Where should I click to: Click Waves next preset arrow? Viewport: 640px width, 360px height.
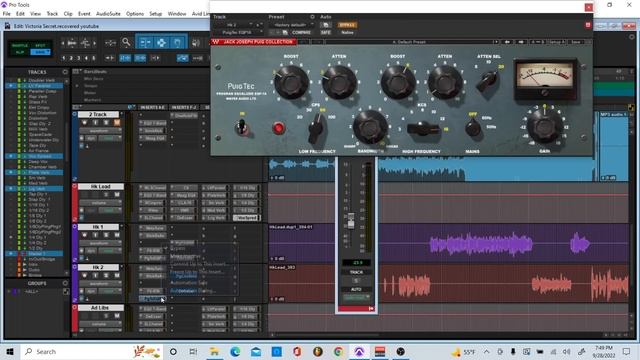click(521, 42)
